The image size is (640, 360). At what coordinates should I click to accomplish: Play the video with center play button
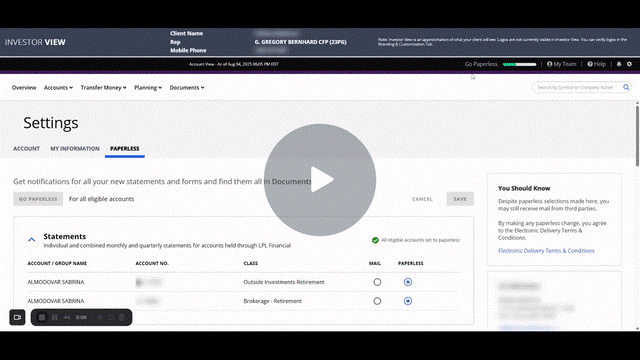point(320,180)
